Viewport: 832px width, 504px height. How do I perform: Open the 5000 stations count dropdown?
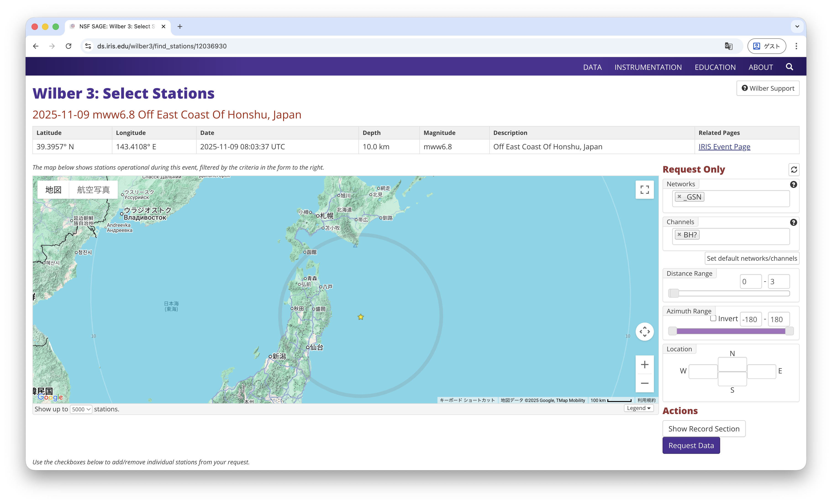[81, 409]
